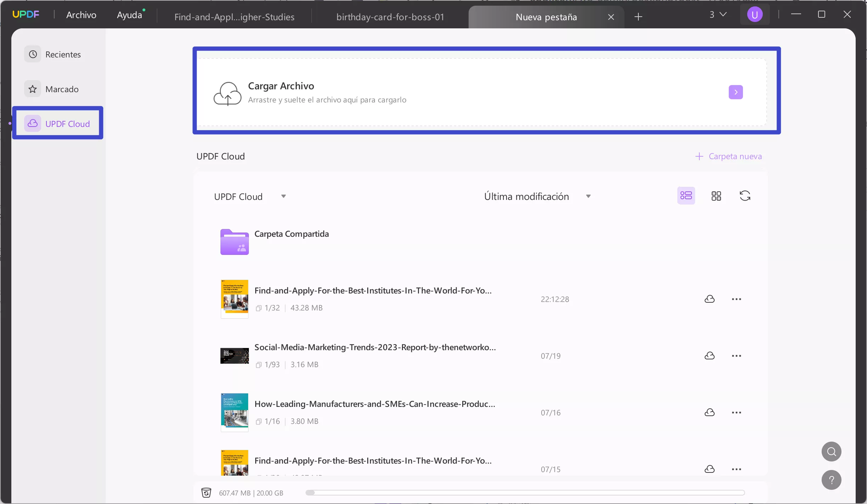867x504 pixels.
Task: Click the 1/93 page count text
Action: (272, 365)
